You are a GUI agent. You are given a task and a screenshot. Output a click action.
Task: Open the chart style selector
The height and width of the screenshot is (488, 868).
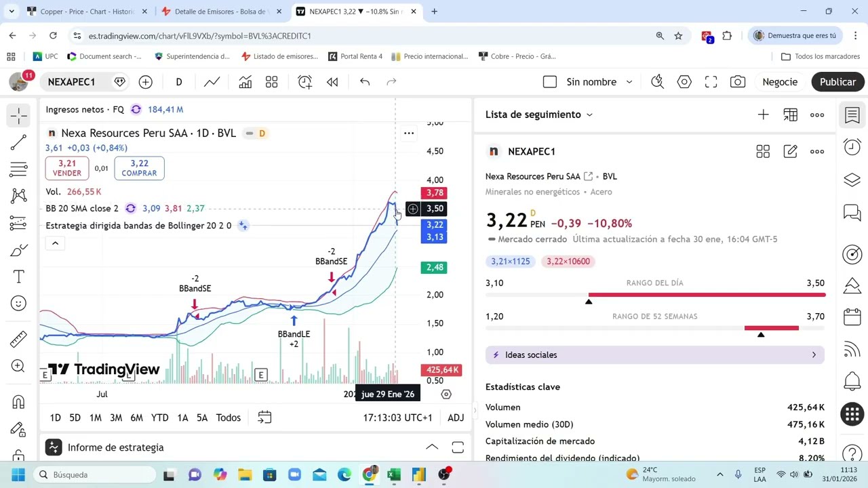point(212,82)
